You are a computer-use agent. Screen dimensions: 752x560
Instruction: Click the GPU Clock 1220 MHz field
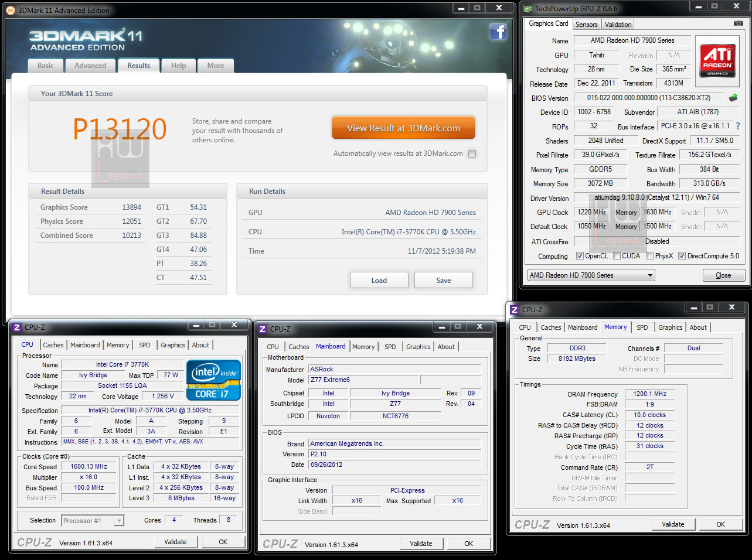pos(591,212)
